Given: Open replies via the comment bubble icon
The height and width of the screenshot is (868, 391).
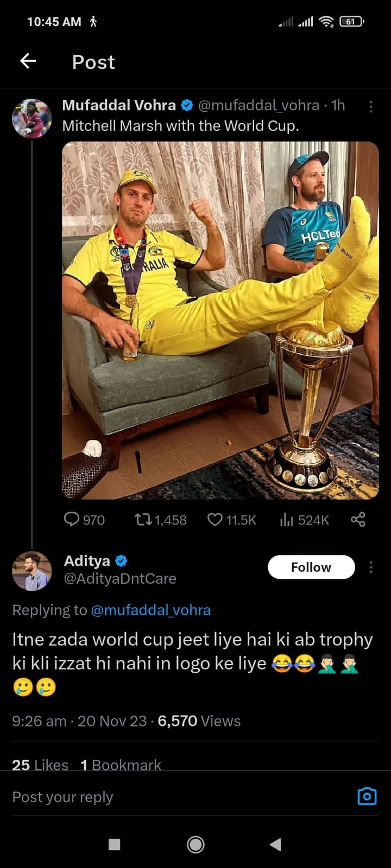Looking at the screenshot, I should click(x=72, y=520).
